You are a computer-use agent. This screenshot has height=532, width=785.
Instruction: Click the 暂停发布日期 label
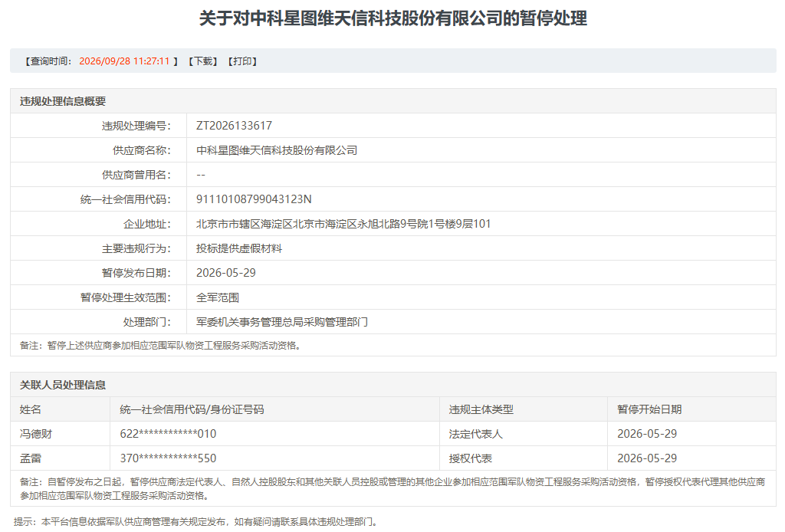coord(136,273)
